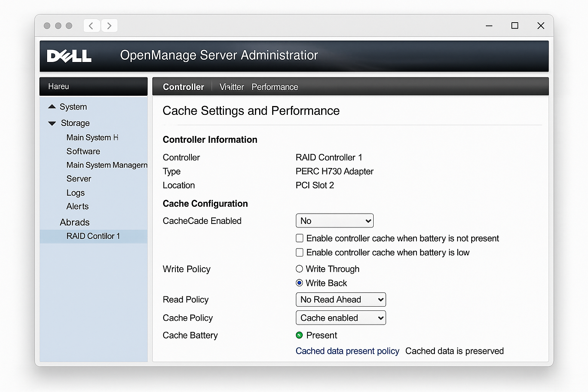This screenshot has width=588, height=392.
Task: Click OpenManage Server Administrator title
Action: coord(219,55)
